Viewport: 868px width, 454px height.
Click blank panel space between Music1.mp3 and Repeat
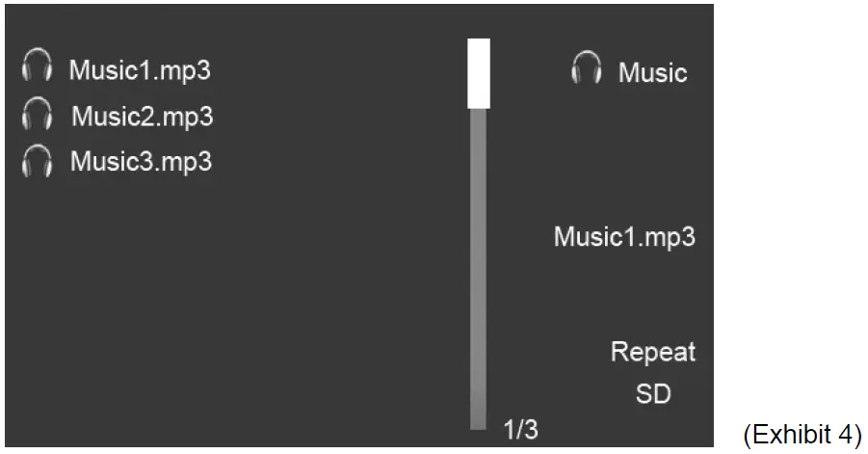coord(626,294)
